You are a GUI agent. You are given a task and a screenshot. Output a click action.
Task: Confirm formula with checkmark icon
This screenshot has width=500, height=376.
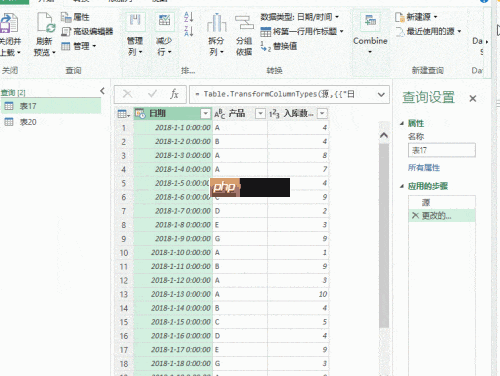point(152,94)
